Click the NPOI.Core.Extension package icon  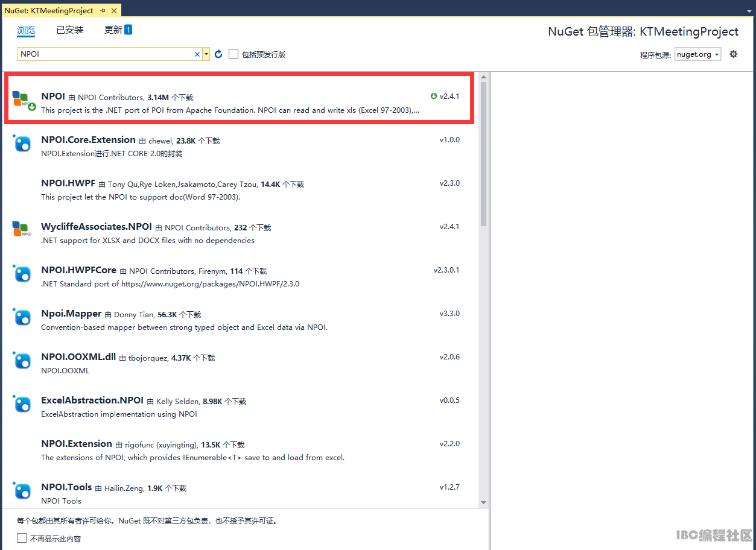coord(22,144)
